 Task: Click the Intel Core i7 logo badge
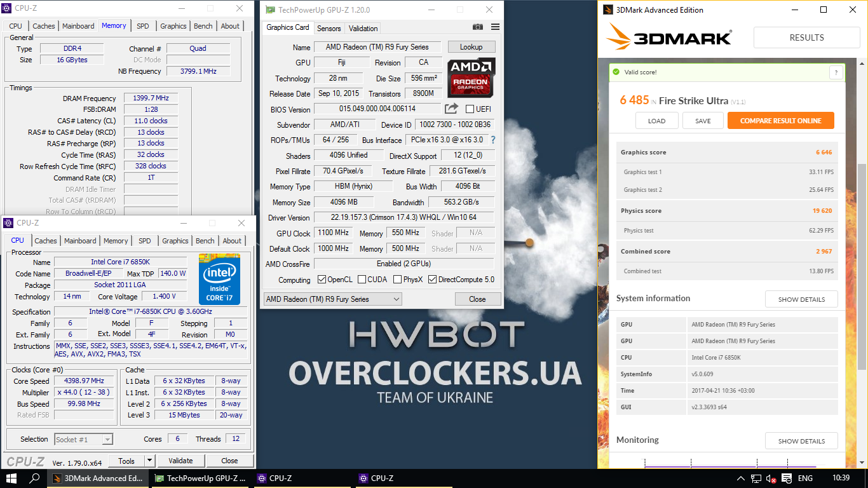[219, 279]
